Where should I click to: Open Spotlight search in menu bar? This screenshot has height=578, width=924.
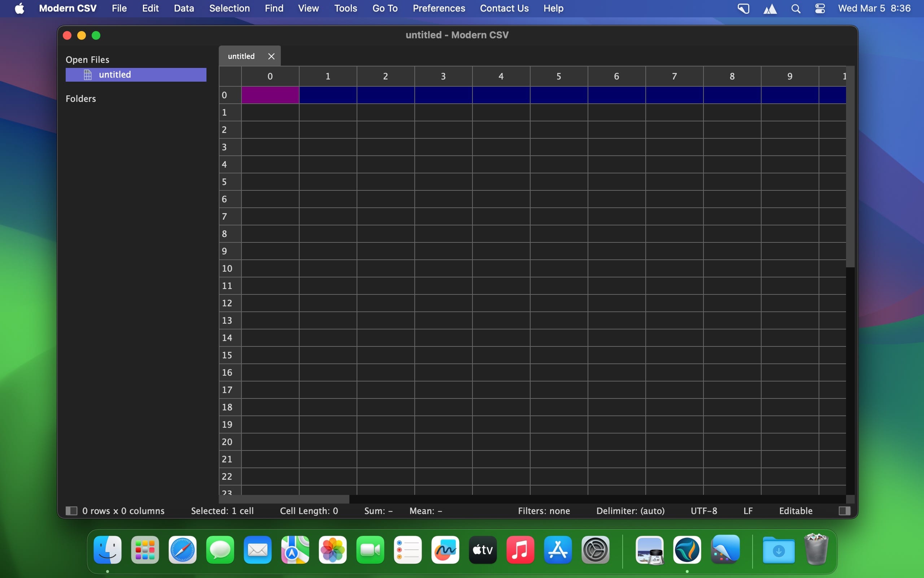click(x=796, y=8)
